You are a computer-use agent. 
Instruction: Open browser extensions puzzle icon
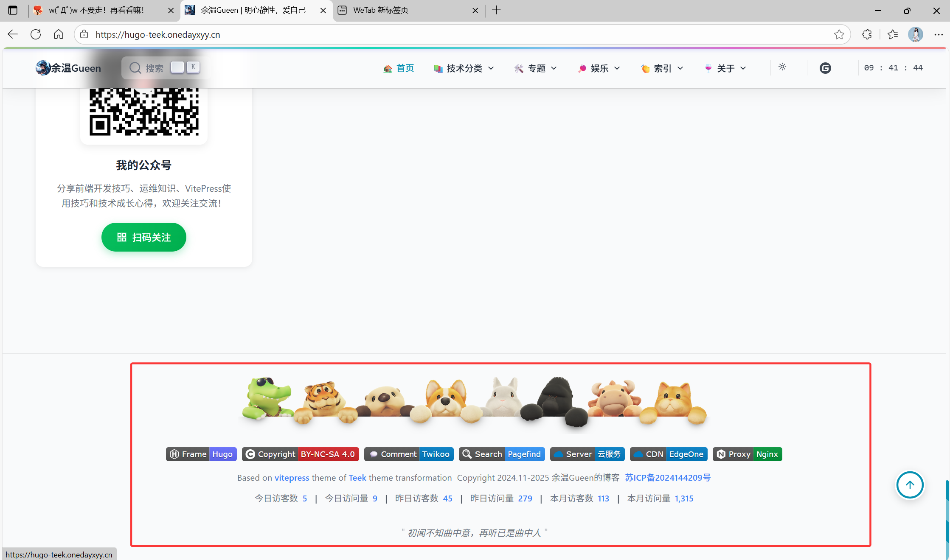pos(867,34)
